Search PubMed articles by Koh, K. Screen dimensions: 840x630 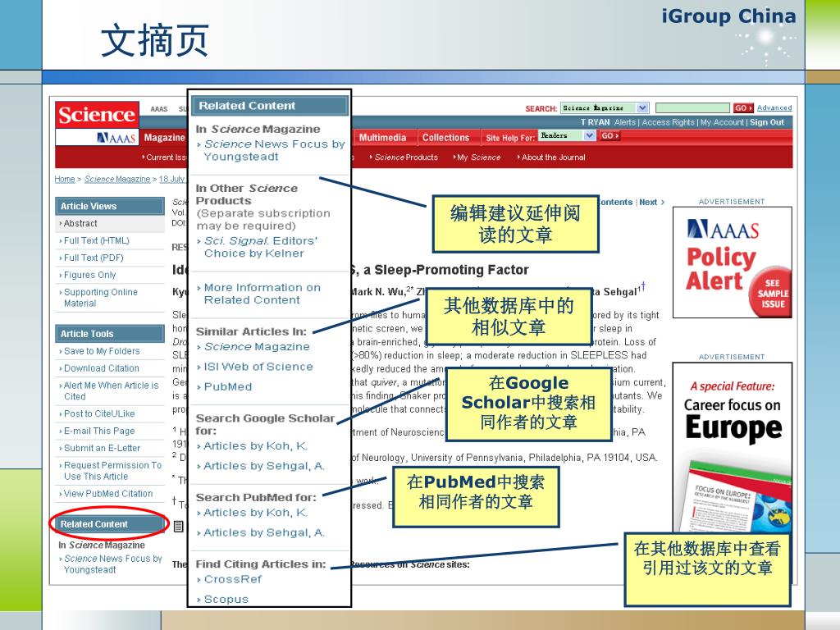click(x=256, y=513)
